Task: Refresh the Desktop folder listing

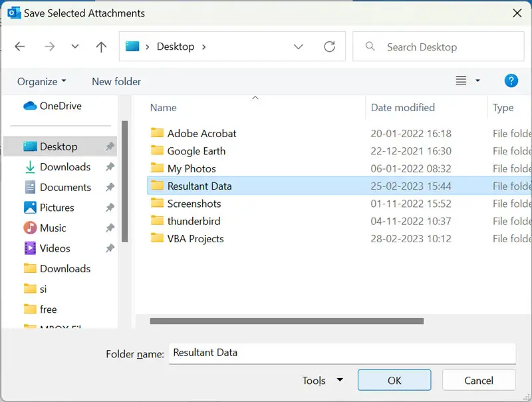Action: click(329, 47)
